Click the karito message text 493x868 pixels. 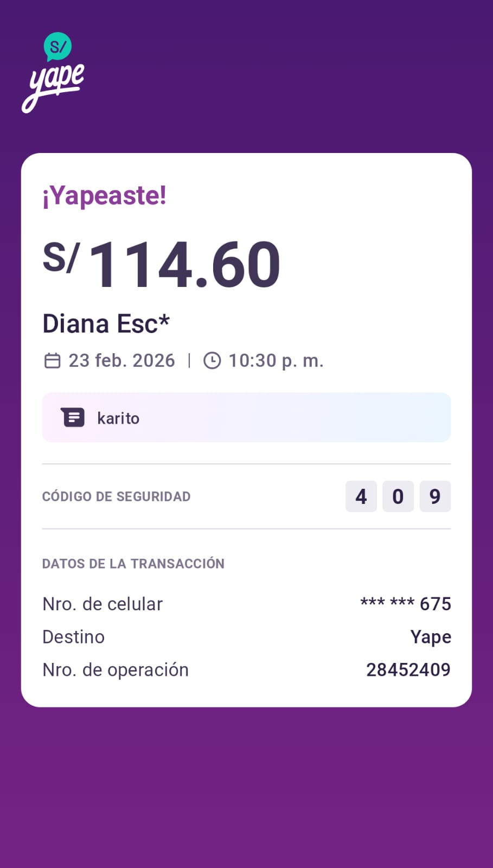118,418
